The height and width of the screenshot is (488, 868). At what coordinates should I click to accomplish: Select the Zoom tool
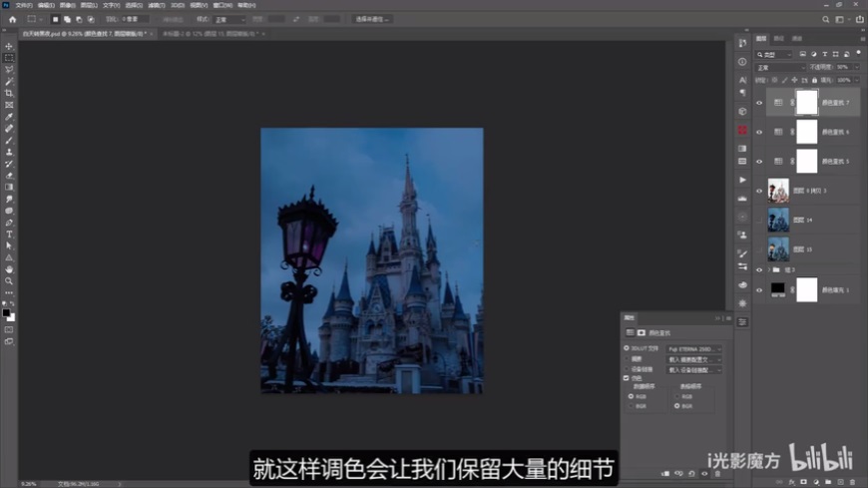(9, 280)
